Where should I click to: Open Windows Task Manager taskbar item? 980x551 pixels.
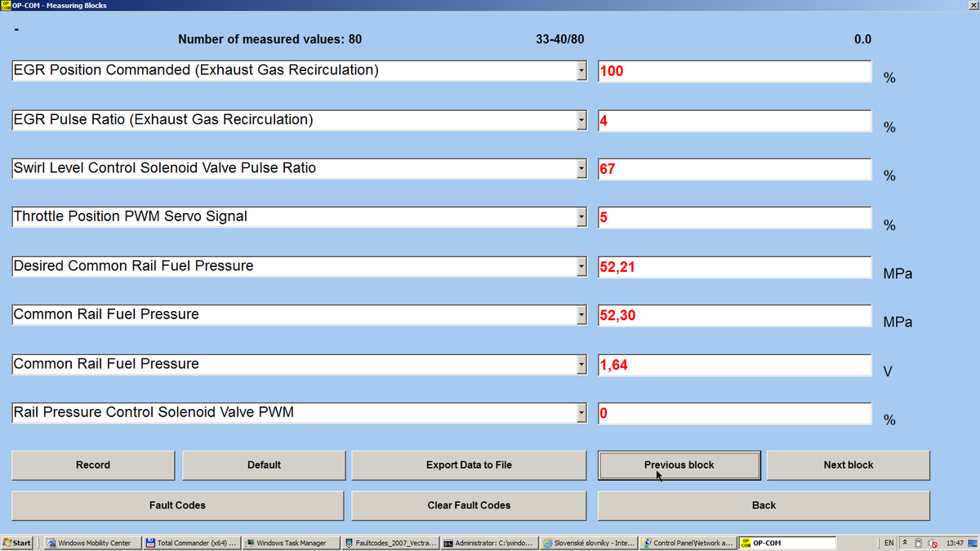tap(291, 543)
